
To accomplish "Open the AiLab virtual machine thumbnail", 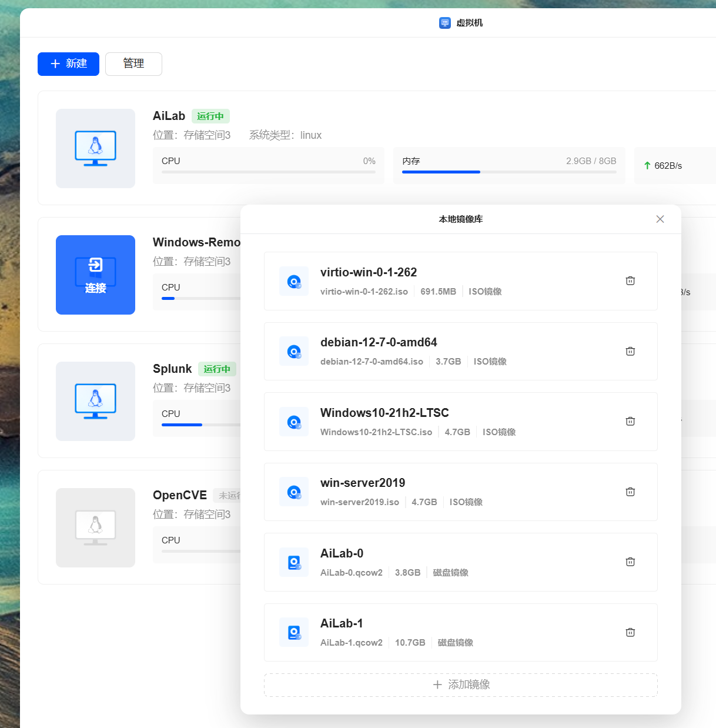I will pyautogui.click(x=95, y=149).
